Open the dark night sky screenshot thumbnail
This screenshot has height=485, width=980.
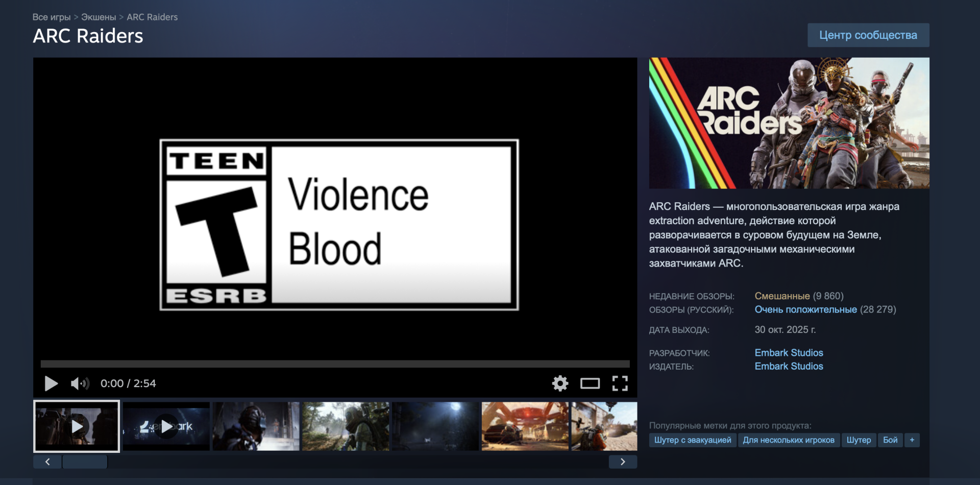tap(435, 426)
